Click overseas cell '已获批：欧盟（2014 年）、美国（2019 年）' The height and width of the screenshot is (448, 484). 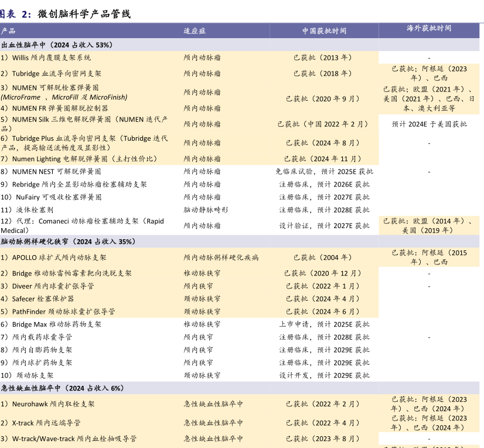point(428,226)
